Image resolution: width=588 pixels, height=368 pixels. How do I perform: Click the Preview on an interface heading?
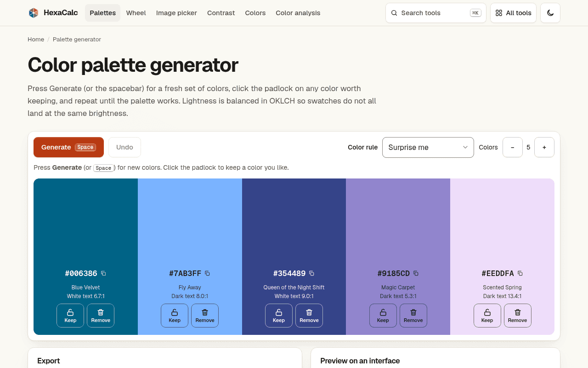coord(360,361)
